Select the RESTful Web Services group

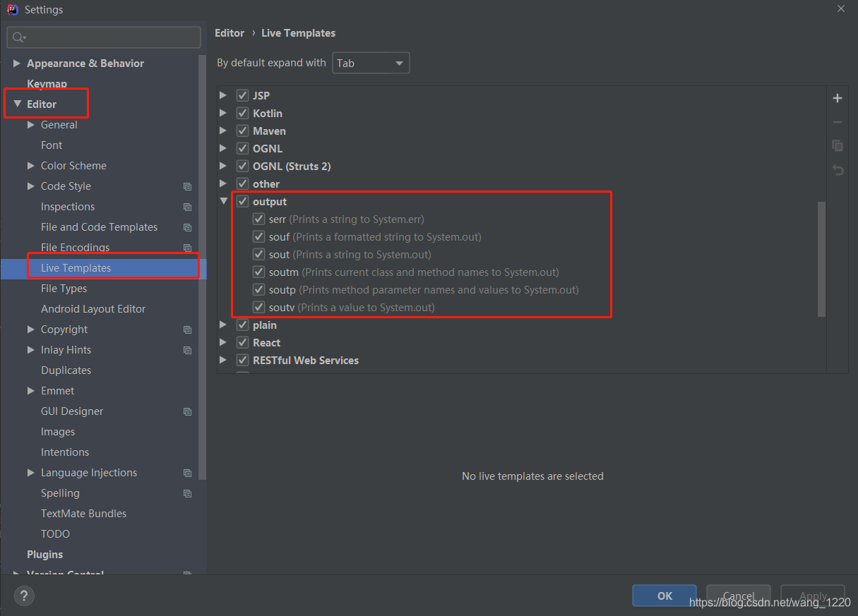(306, 360)
